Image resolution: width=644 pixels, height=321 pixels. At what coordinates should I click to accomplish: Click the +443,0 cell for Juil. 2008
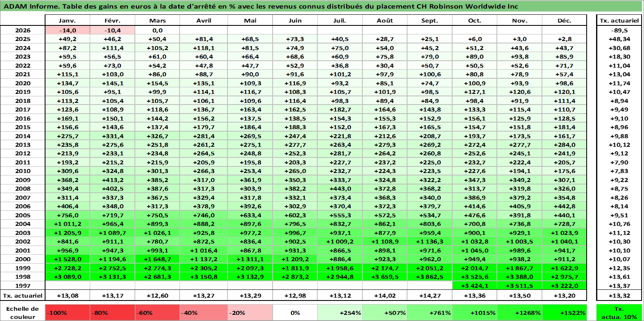tap(340, 189)
